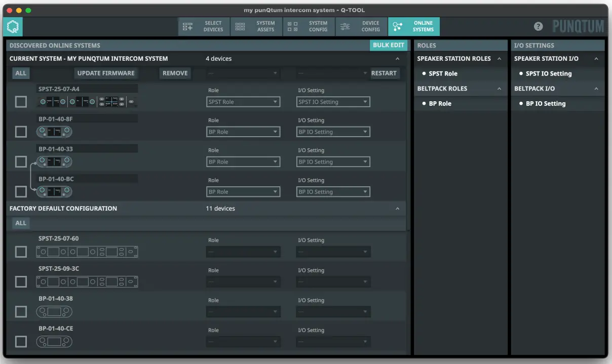Tick the checkbox for BP-01-40-38
Screen dimensions: 612x364
pyautogui.click(x=21, y=311)
